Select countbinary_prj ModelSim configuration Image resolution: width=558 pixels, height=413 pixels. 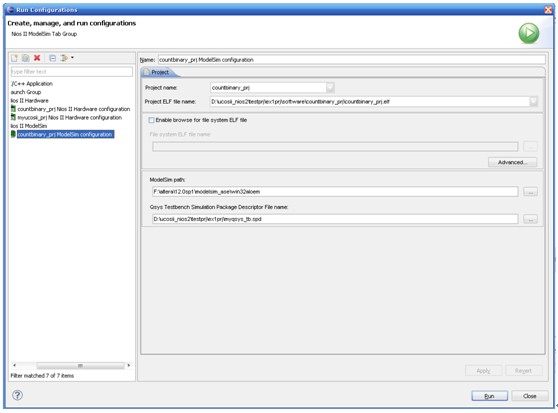[65, 134]
